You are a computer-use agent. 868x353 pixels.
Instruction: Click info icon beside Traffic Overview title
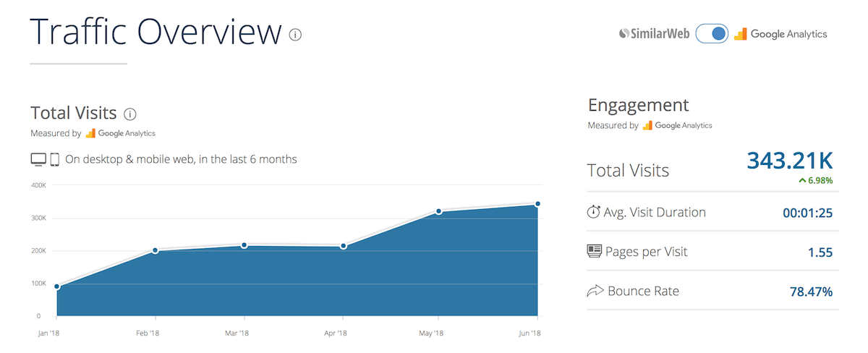295,34
